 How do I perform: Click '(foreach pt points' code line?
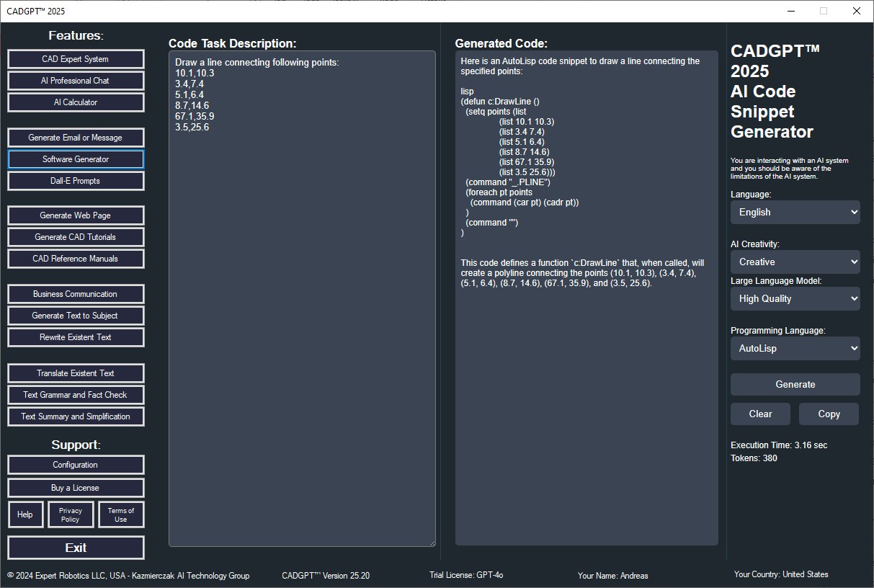coord(499,192)
